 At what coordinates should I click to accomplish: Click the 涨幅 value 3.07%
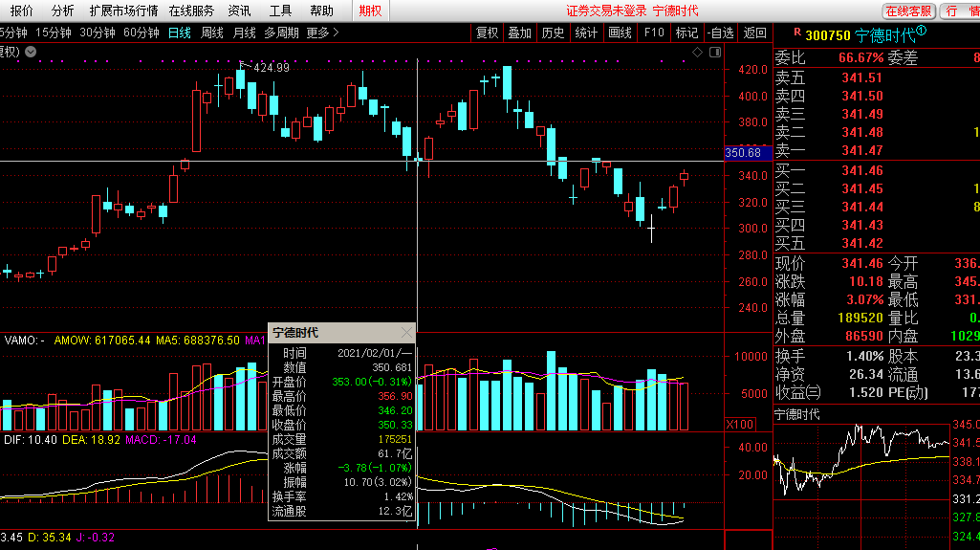pos(864,299)
